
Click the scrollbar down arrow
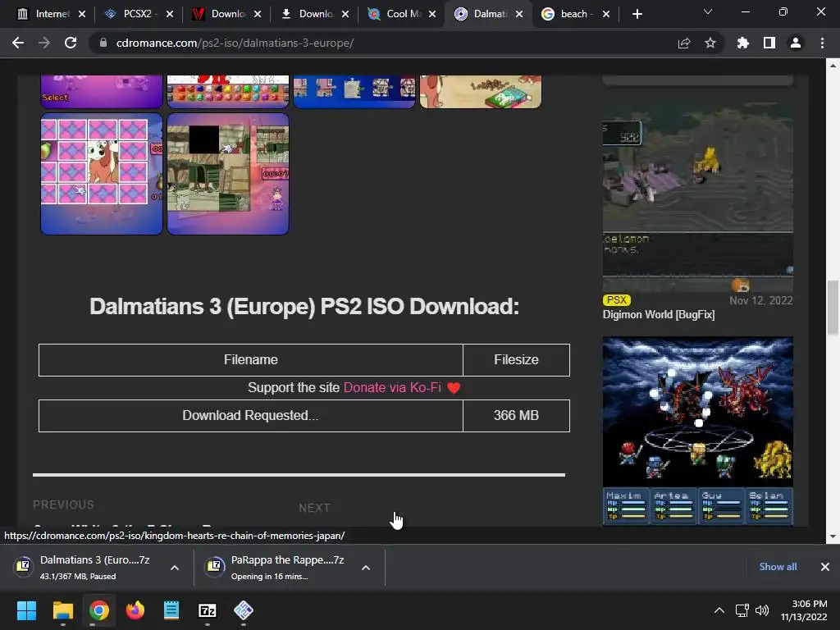point(833,536)
